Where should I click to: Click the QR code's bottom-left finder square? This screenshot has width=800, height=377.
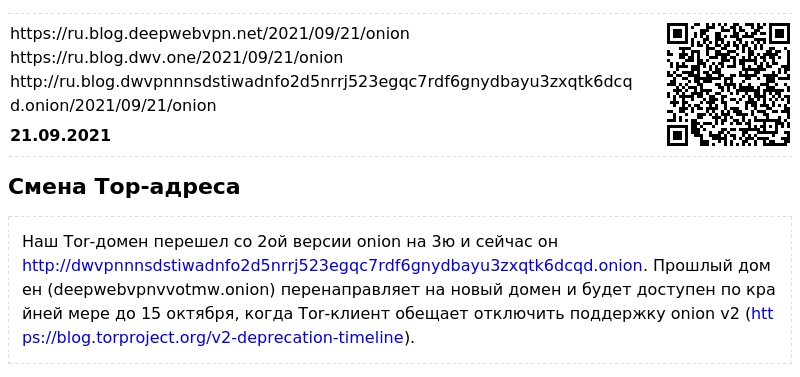click(678, 136)
